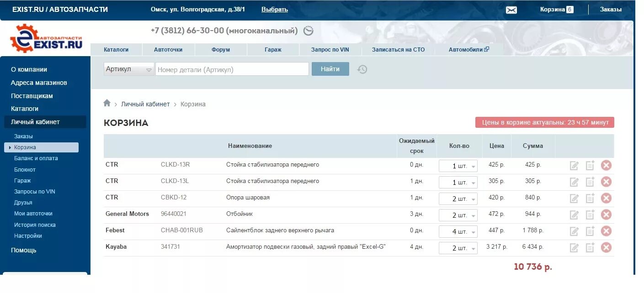Edit note for General Motors 96440021

574,215
